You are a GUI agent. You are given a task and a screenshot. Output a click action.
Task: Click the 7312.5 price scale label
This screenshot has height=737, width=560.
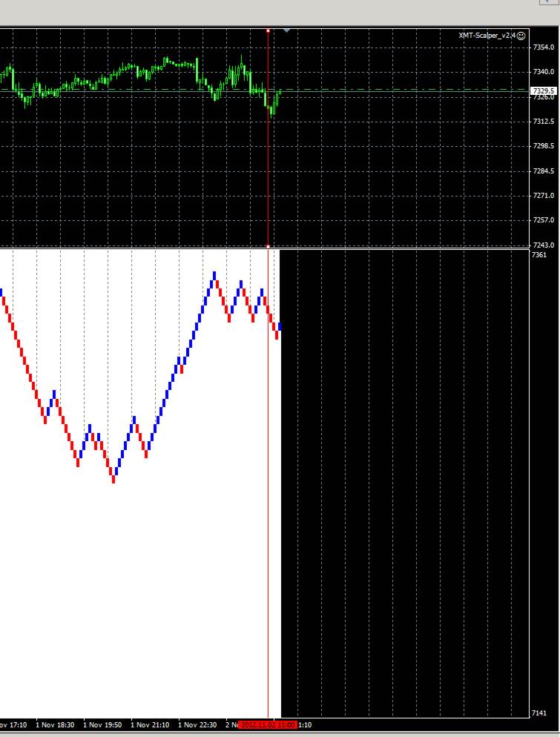click(544, 122)
